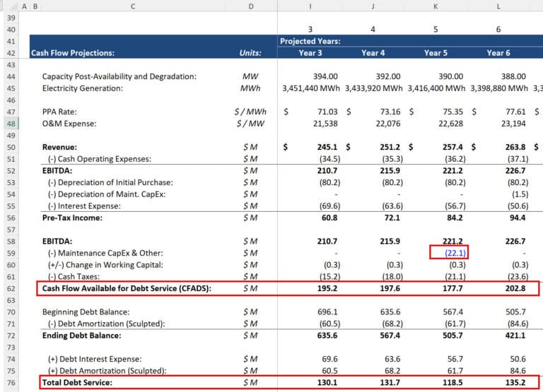Select the 3,451,440 MWh generation cell

click(x=311, y=88)
